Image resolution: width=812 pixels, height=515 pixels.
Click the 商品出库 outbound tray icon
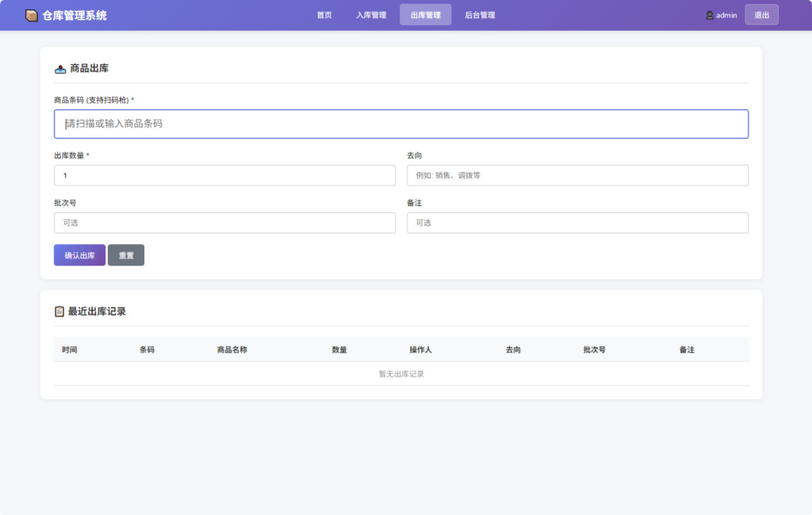tap(60, 69)
